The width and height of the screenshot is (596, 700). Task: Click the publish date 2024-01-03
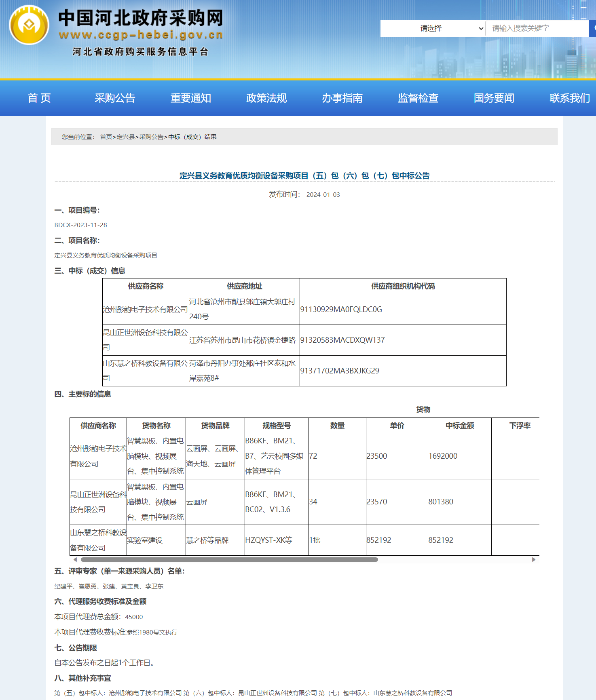coord(323,195)
